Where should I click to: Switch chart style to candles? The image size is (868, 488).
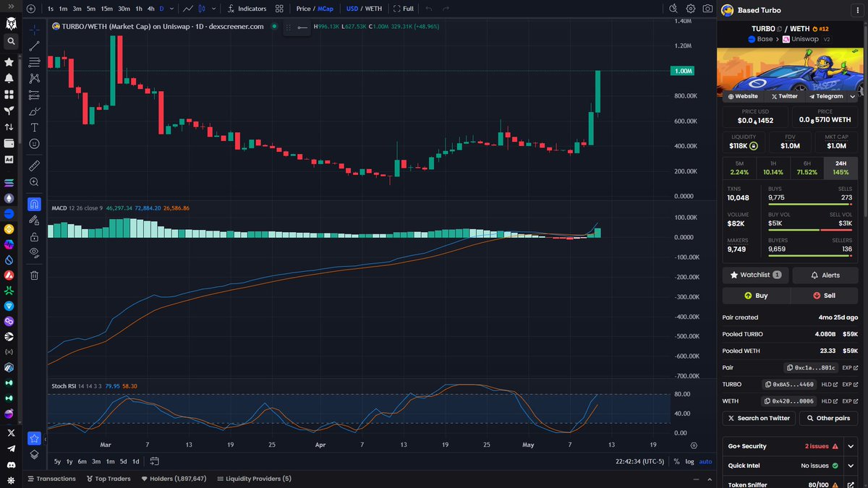203,9
